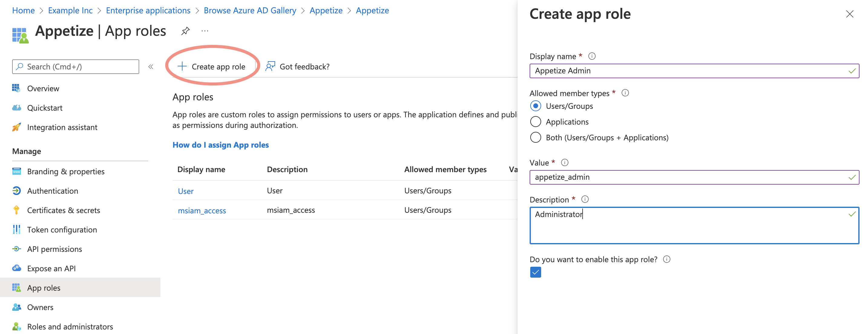Click the Allowed member types info icon
This screenshot has height=334, width=868.
[x=625, y=93]
